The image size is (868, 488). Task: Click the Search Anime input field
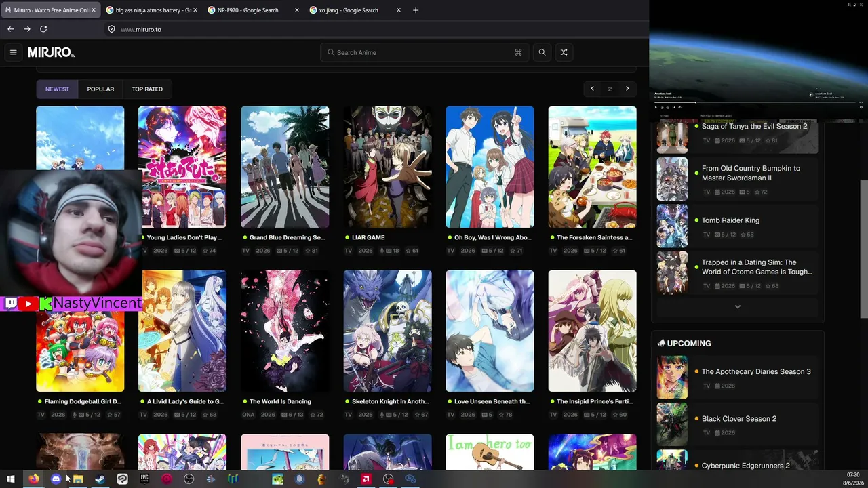click(425, 52)
